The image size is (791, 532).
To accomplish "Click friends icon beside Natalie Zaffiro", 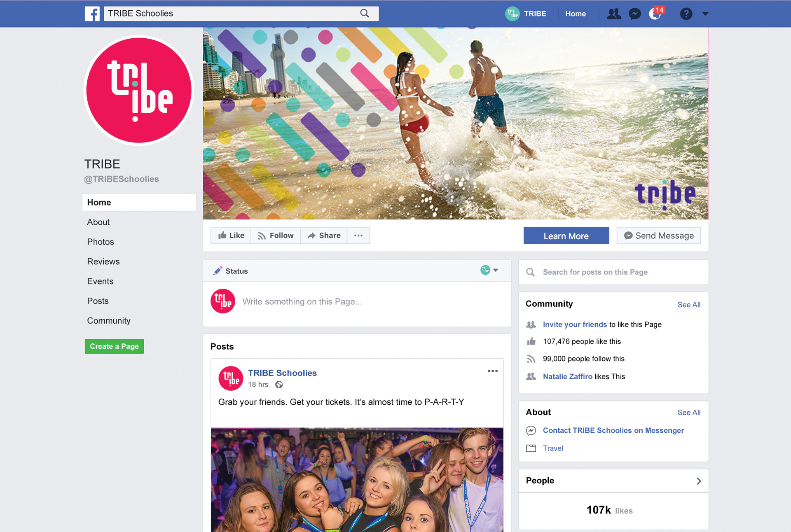I will click(531, 376).
